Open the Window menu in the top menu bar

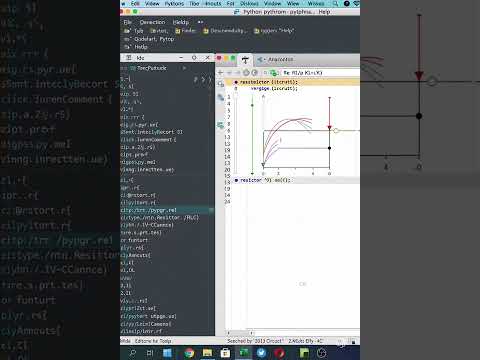coord(273,4)
